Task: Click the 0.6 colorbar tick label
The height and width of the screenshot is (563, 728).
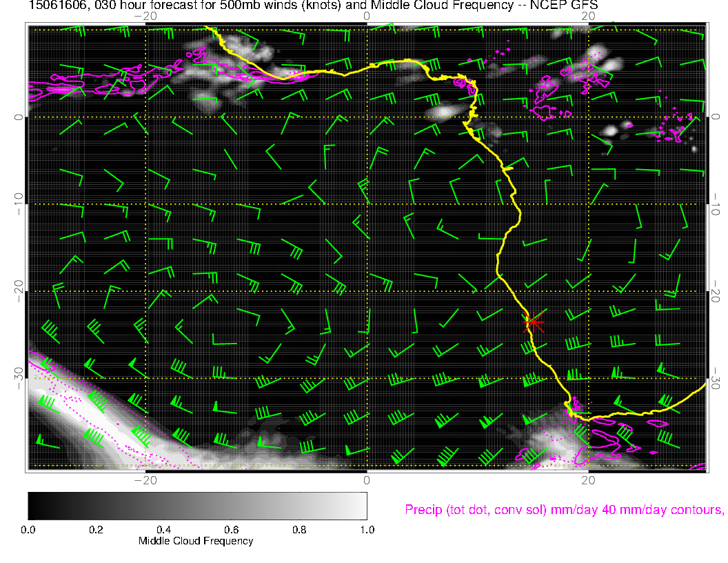Action: pos(231,530)
